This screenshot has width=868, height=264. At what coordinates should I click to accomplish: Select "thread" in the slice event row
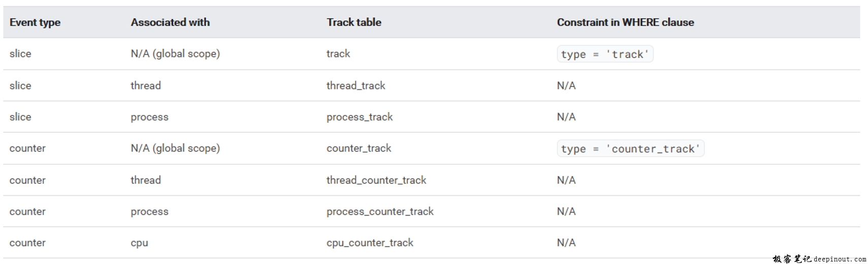[146, 85]
